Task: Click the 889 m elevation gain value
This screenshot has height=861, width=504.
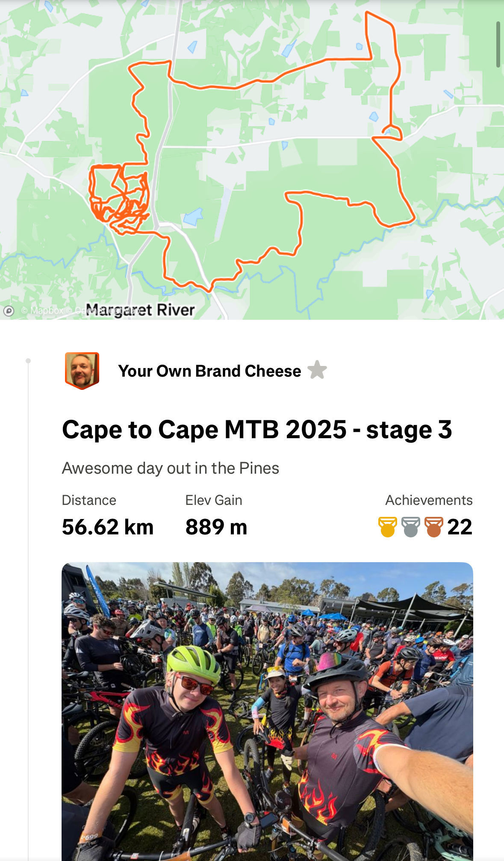Action: [x=216, y=527]
